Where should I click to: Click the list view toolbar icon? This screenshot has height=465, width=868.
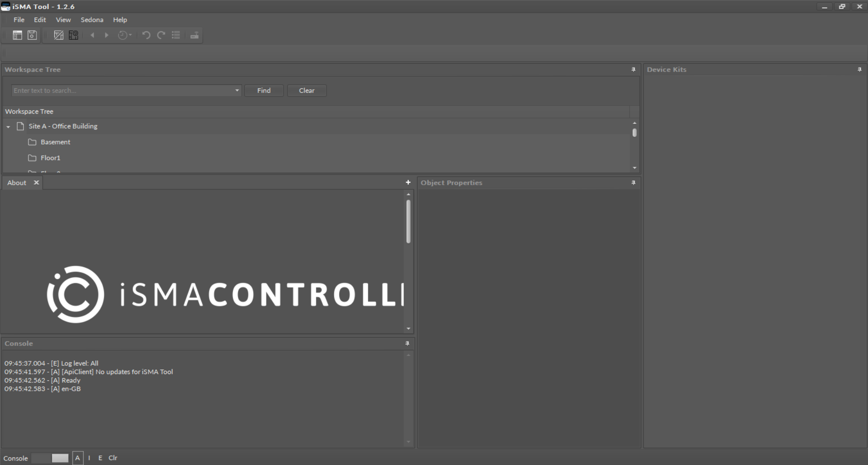[x=176, y=35]
